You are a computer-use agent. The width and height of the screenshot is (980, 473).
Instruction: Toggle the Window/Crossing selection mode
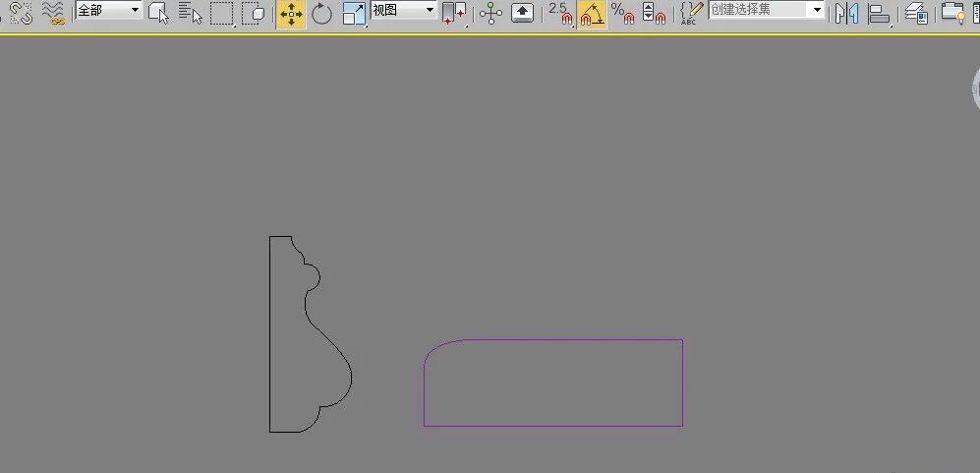[254, 13]
